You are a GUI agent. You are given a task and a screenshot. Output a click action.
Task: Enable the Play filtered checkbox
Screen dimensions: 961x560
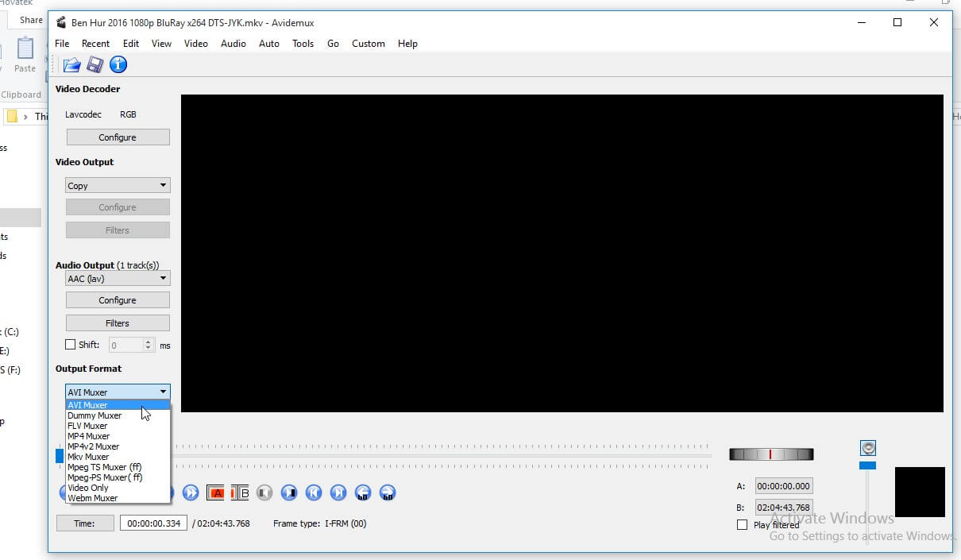[743, 524]
